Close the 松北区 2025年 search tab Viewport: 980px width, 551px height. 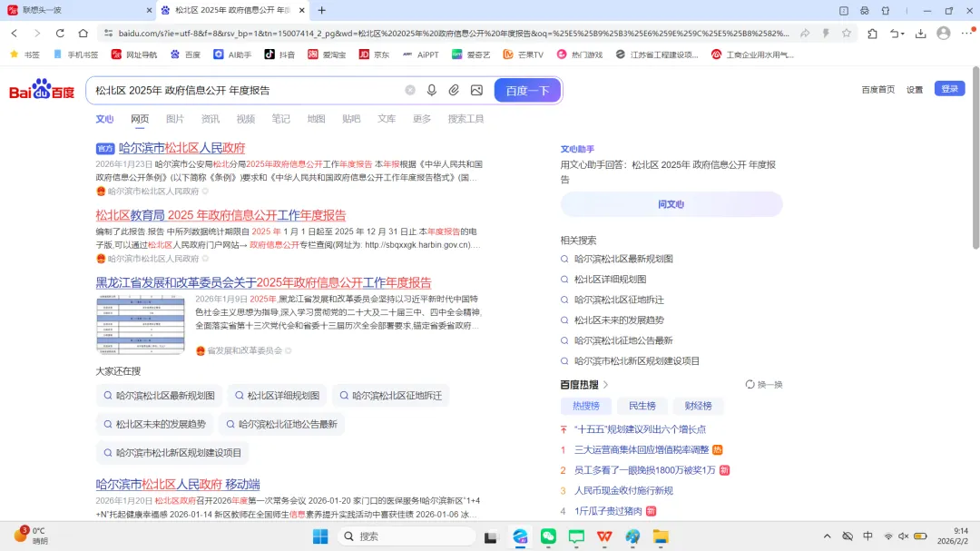click(x=302, y=10)
